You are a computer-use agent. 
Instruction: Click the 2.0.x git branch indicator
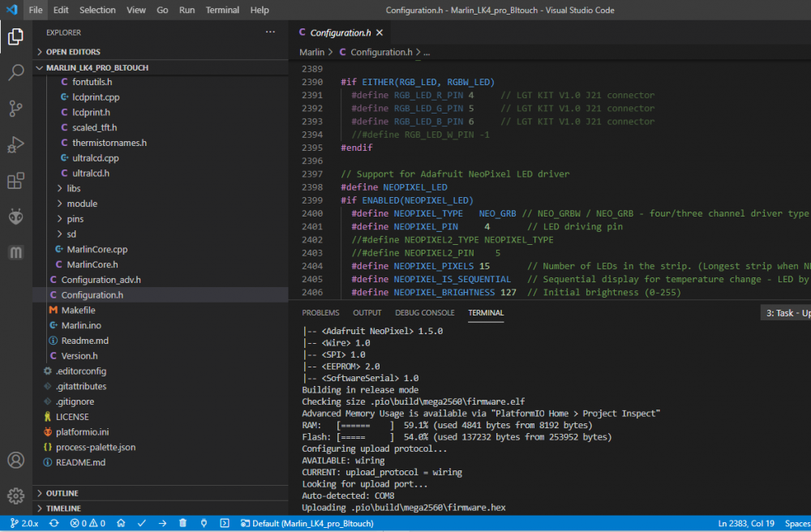(x=24, y=524)
